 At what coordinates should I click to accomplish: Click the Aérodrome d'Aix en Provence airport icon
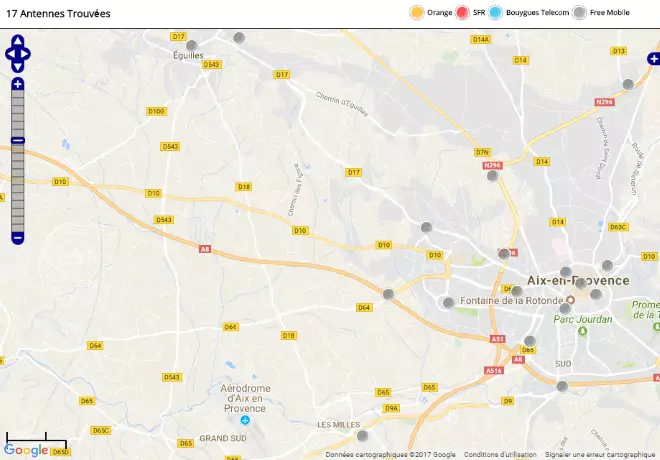tap(245, 420)
